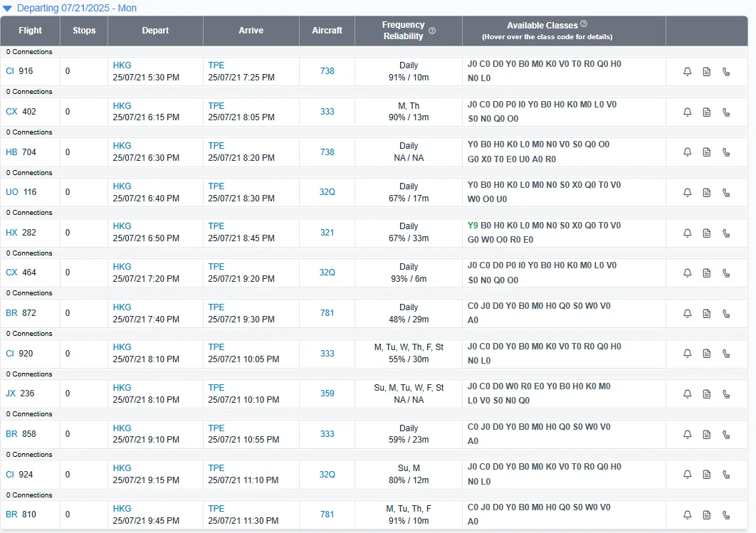This screenshot has height=533, width=756.
Task: Set a bell alert for CX 402
Action: [x=688, y=112]
